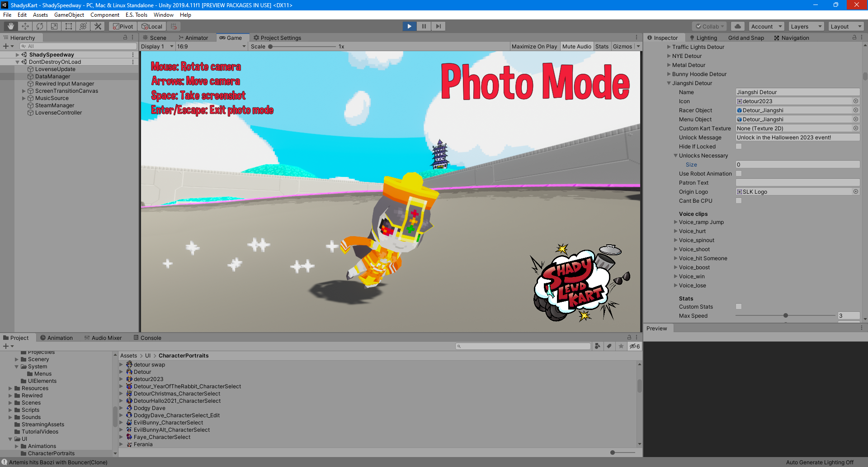Enable Cant Be CPU checkbox
868x467 pixels.
(x=739, y=200)
